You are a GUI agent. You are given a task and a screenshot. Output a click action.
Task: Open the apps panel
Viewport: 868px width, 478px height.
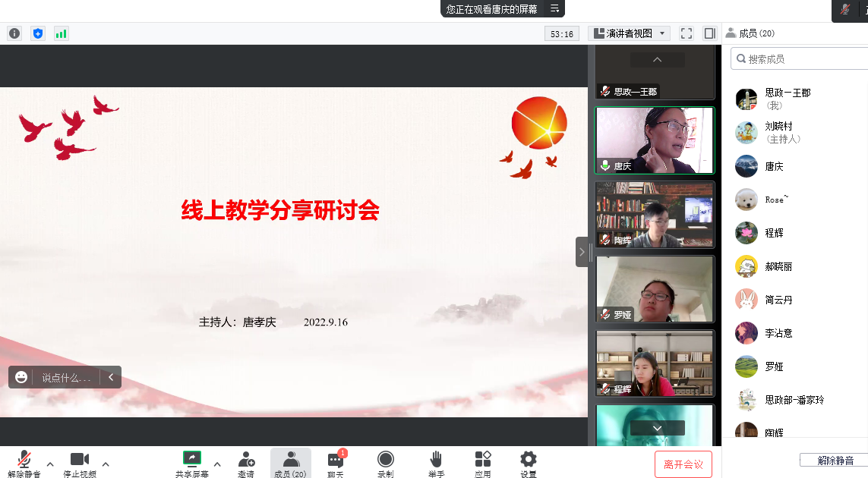[483, 463]
